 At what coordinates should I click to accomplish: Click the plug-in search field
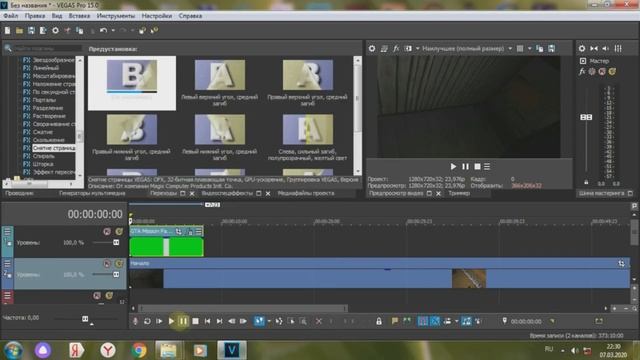pyautogui.click(x=47, y=49)
